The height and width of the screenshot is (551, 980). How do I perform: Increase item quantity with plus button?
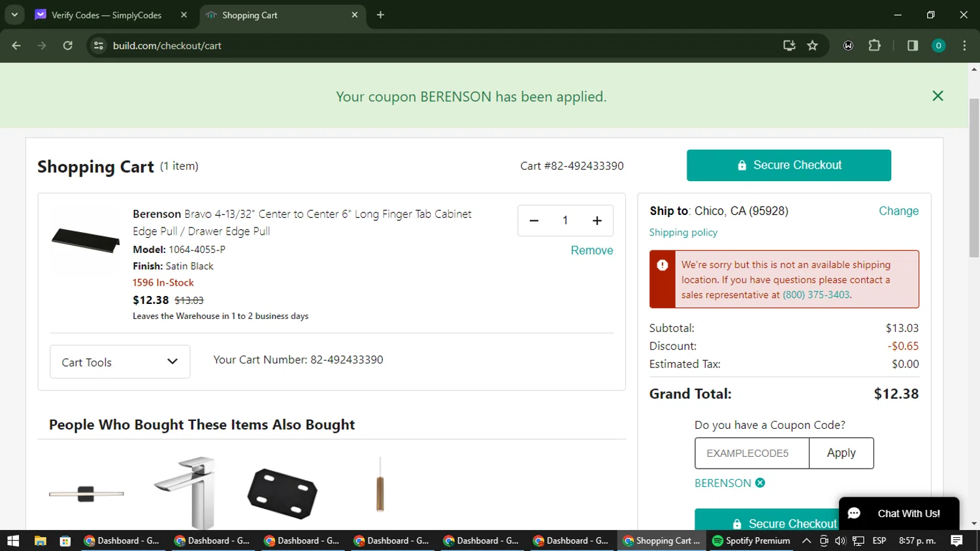click(x=597, y=221)
